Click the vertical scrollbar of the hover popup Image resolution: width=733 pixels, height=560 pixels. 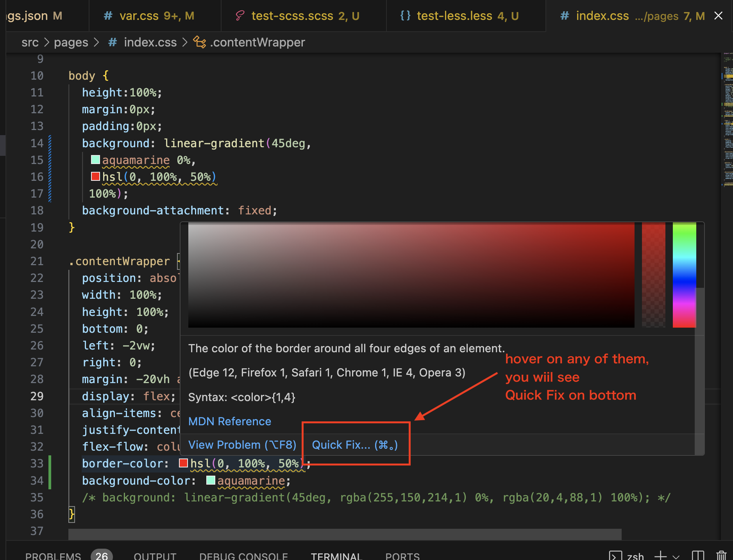(700, 371)
